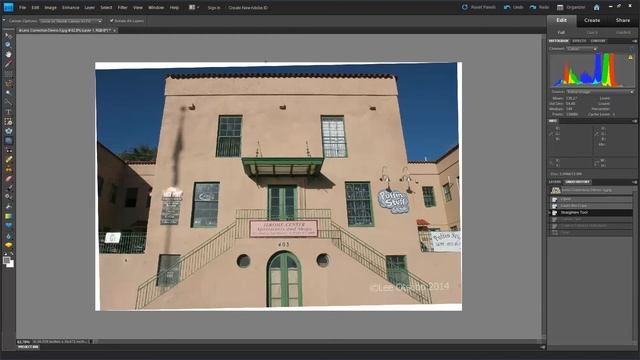Open the Canvas Options dropdown
Screen dimensions: 640x360
pyautogui.click(x=71, y=21)
